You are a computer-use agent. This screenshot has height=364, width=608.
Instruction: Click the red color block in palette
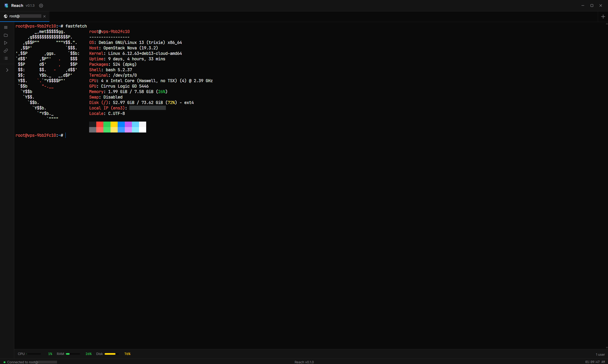(100, 124)
